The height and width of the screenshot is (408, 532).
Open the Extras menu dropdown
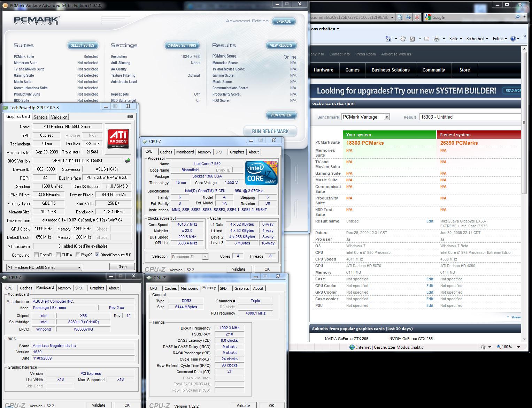tap(500, 39)
